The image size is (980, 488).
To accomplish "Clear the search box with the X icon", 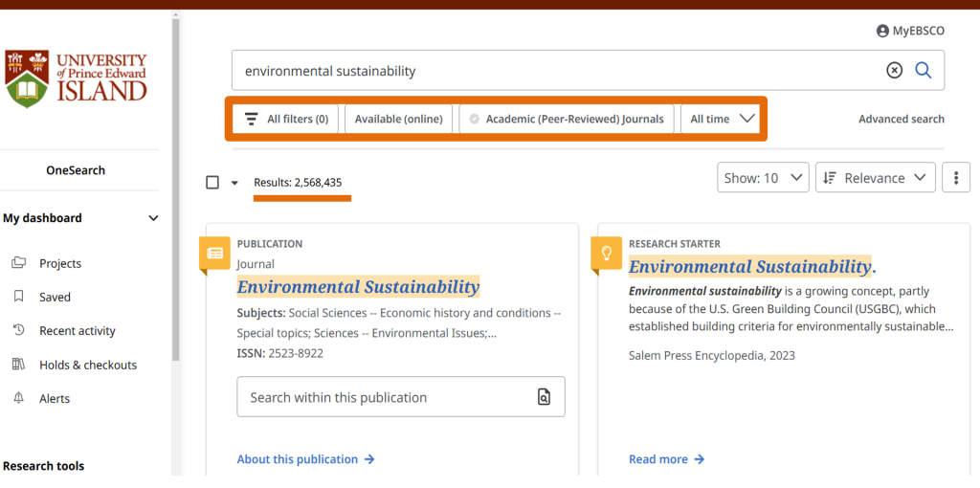I will tap(895, 71).
